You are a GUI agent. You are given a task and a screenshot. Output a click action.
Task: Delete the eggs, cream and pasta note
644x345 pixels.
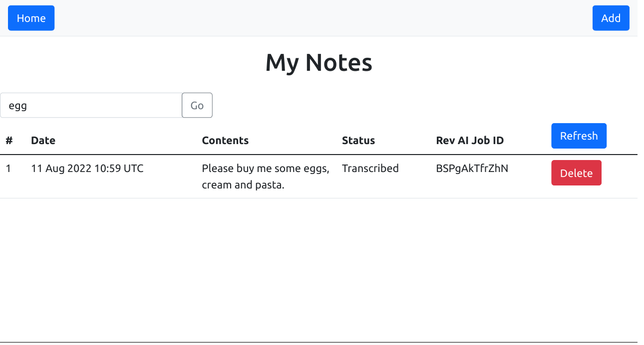coord(576,173)
